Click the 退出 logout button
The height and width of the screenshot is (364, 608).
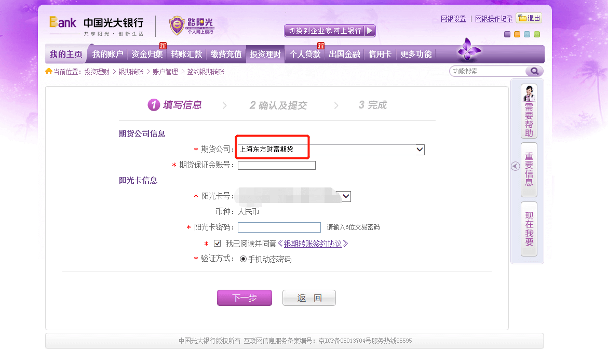click(529, 18)
